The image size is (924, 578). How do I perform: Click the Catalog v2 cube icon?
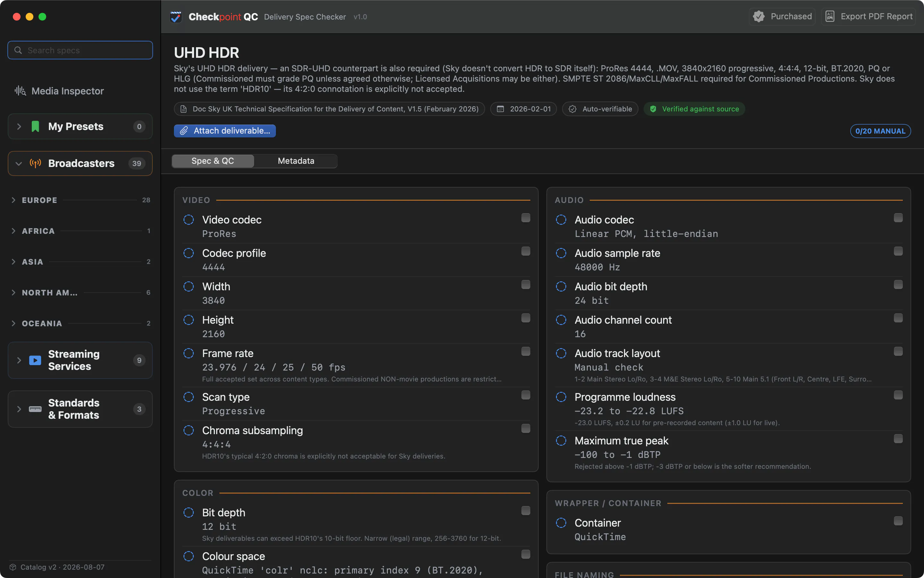tap(13, 567)
